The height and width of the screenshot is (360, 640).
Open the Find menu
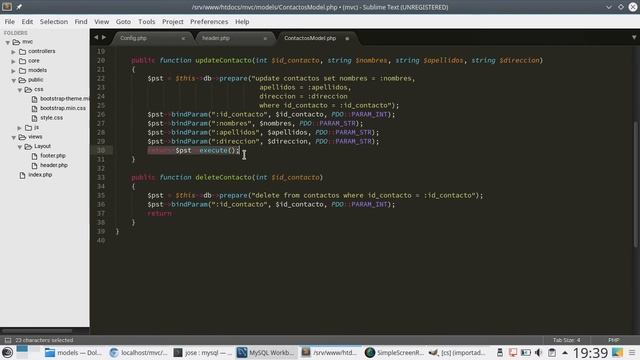click(81, 22)
